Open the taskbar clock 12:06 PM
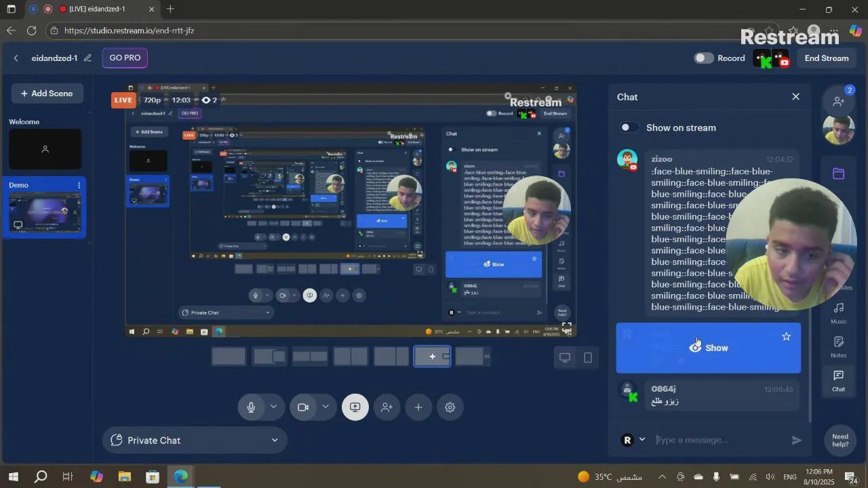868x488 pixels. pos(819,476)
